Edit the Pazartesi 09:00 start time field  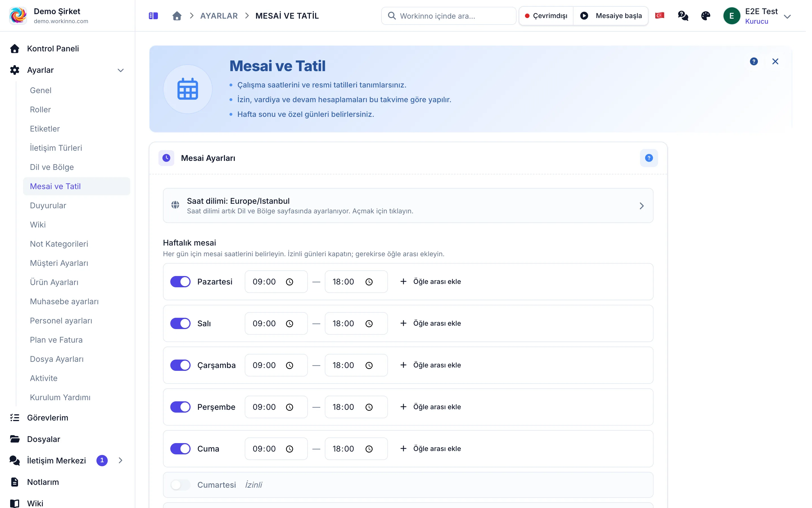(x=276, y=282)
